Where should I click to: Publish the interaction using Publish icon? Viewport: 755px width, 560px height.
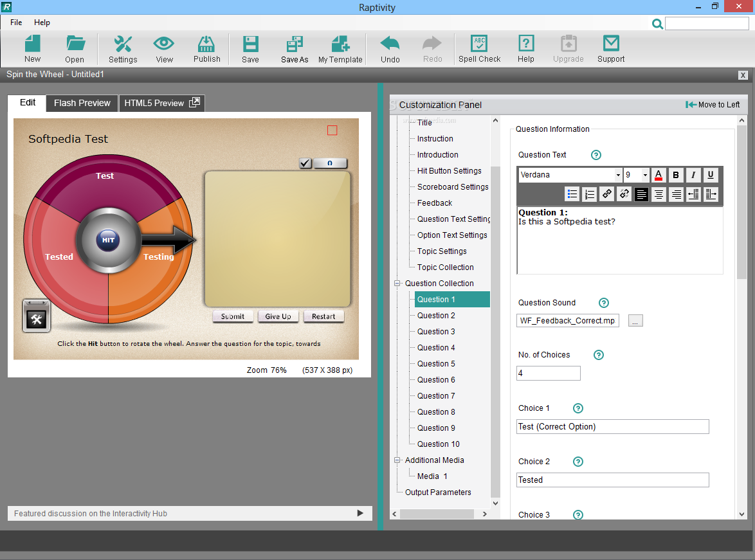206,49
